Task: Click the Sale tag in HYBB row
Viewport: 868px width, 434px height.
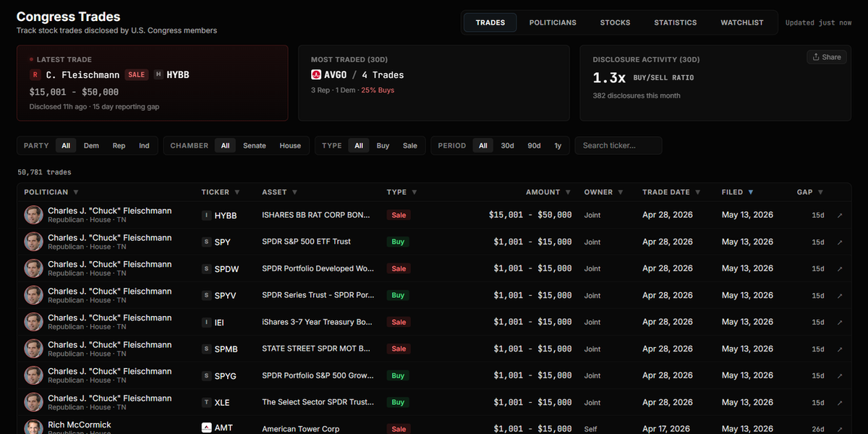Action: (x=399, y=216)
